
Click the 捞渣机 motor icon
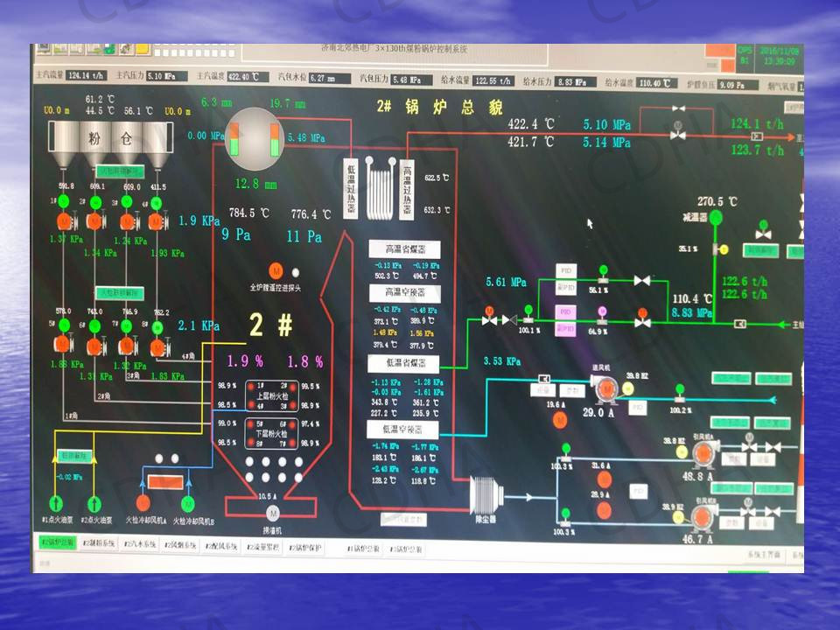(x=272, y=513)
